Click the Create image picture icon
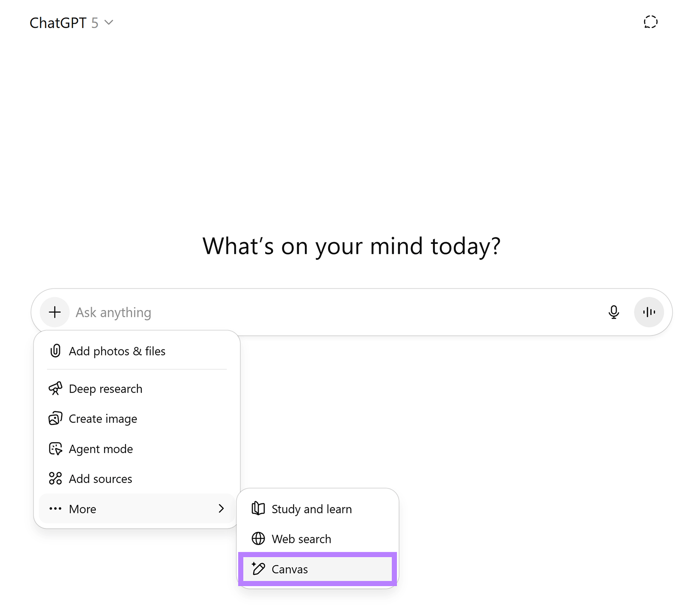This screenshot has height=616, width=700. (x=55, y=418)
